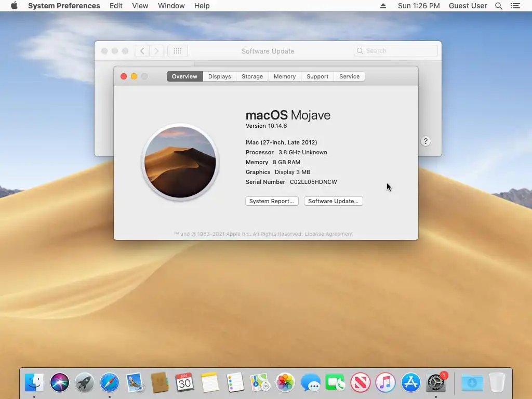The width and height of the screenshot is (532, 399).
Task: Open Mail stamp icon in dock
Action: [x=135, y=382]
